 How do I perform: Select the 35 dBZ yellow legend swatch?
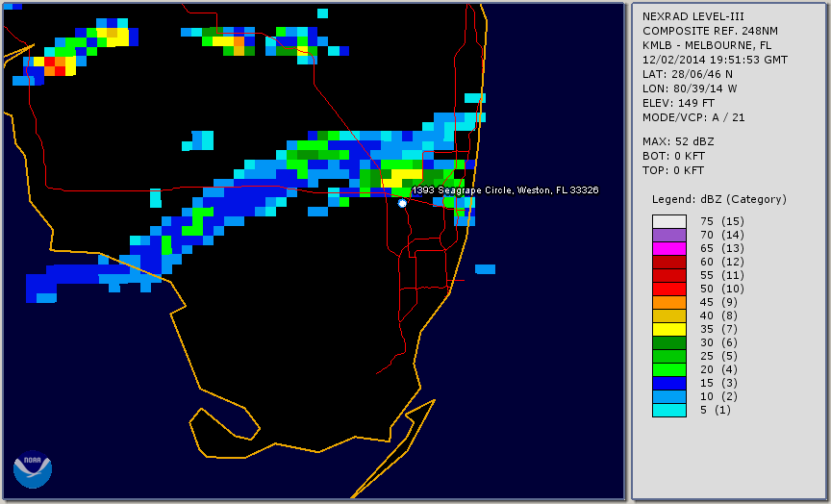(669, 329)
